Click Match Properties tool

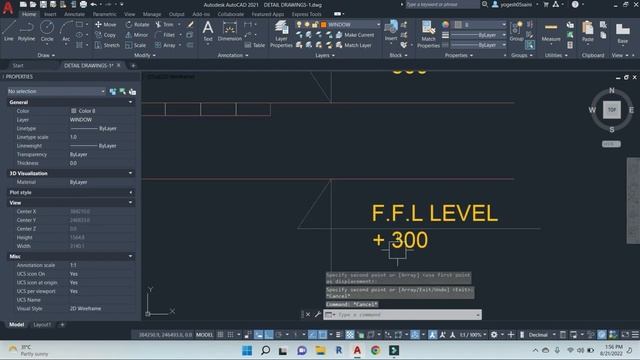click(x=428, y=34)
